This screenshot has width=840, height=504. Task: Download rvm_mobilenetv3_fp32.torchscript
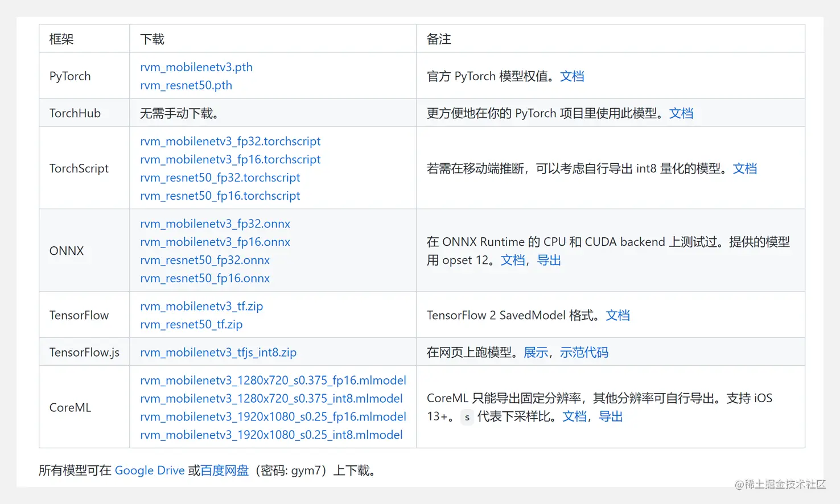(230, 141)
